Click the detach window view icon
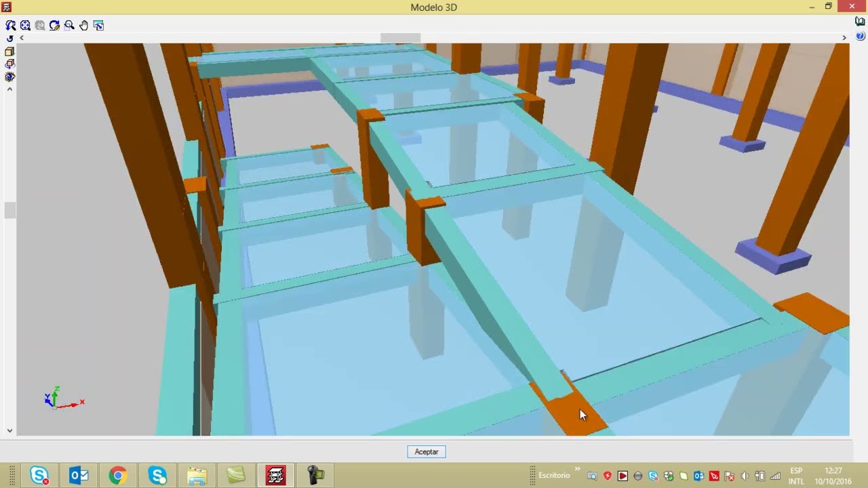Image resolution: width=868 pixels, height=488 pixels. tap(98, 25)
